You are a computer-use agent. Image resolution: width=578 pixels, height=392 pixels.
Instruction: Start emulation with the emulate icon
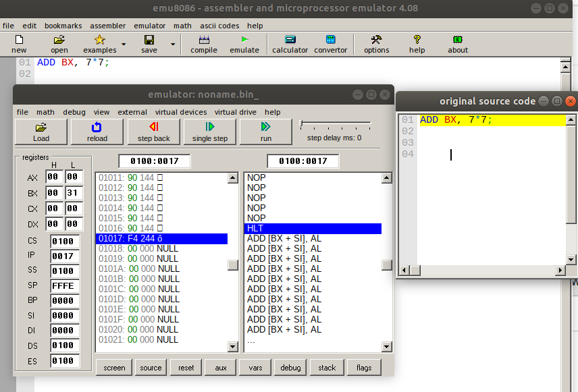click(244, 44)
